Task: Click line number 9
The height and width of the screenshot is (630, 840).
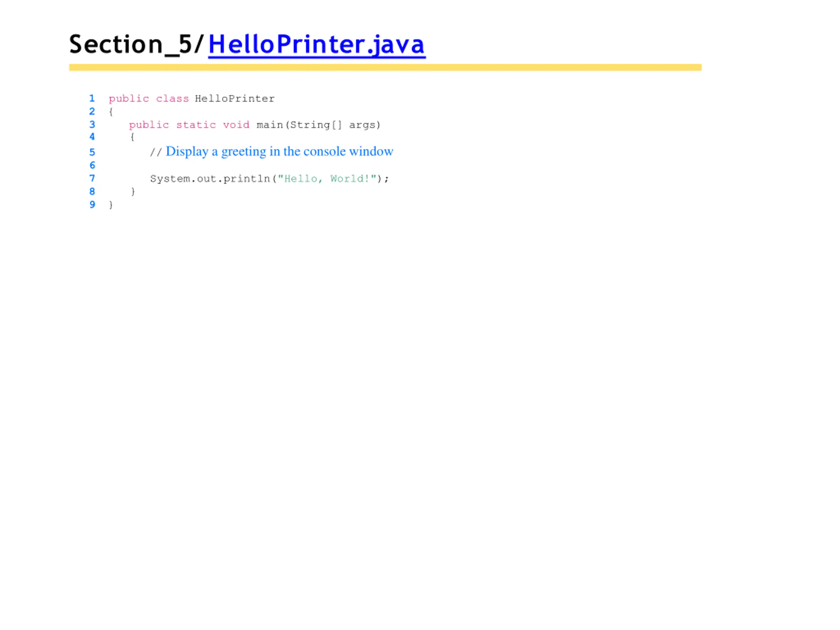Action: click(x=92, y=205)
